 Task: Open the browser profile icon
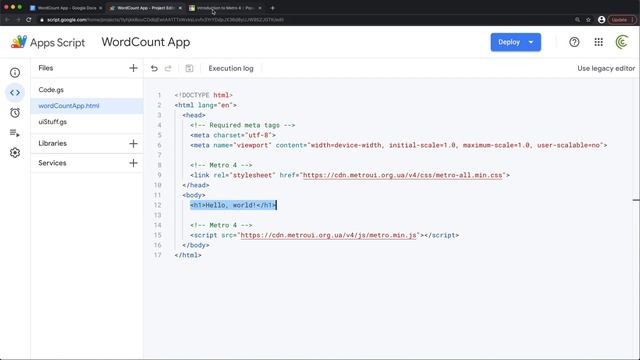[x=601, y=20]
